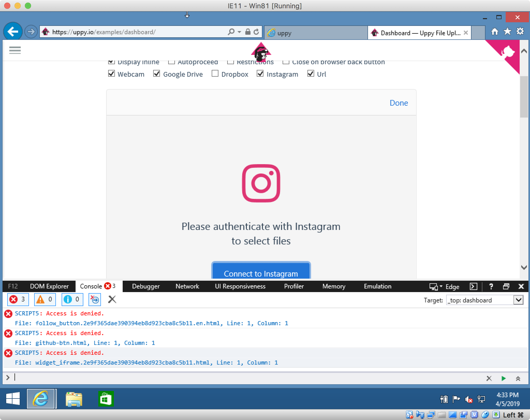This screenshot has width=530, height=420.
Task: Open the Target frame dropdown
Action: tap(518, 300)
